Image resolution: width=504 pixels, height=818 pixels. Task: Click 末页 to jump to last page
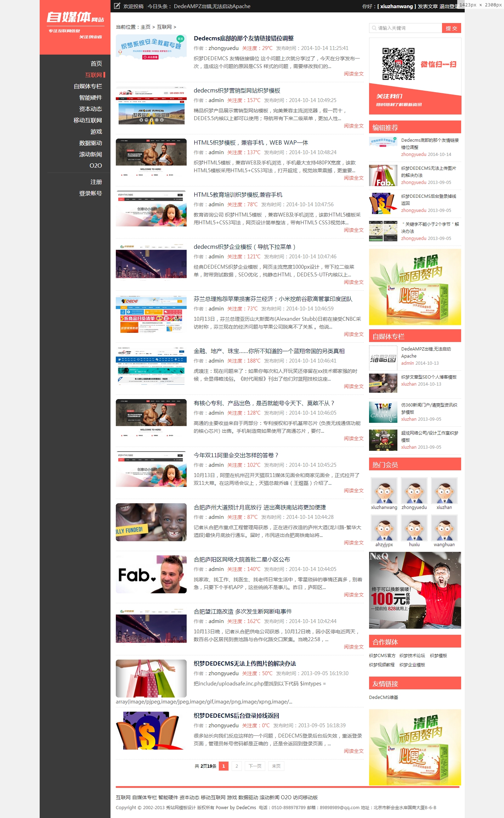click(276, 766)
